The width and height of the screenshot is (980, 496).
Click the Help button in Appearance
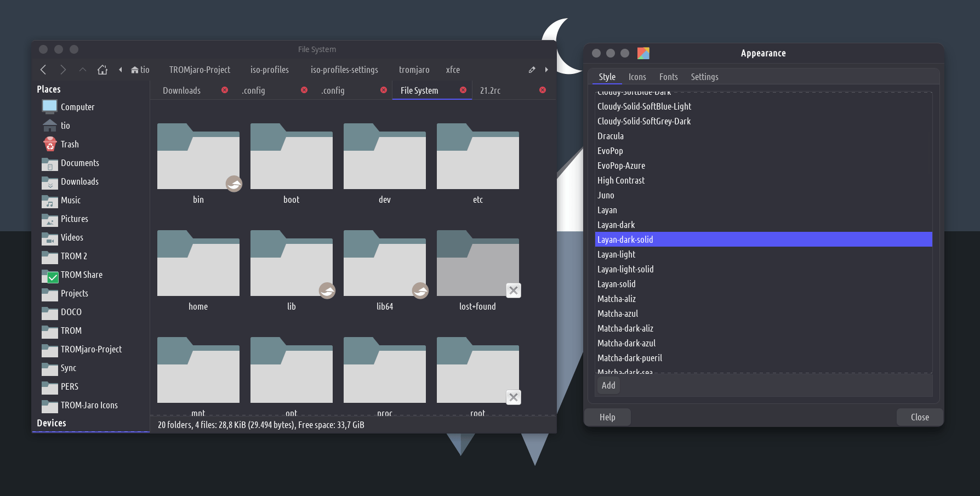pyautogui.click(x=607, y=417)
